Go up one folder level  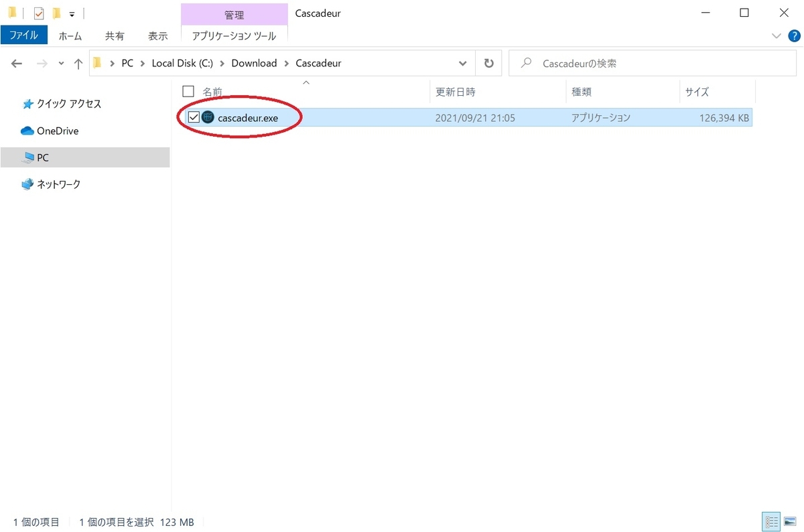point(78,64)
